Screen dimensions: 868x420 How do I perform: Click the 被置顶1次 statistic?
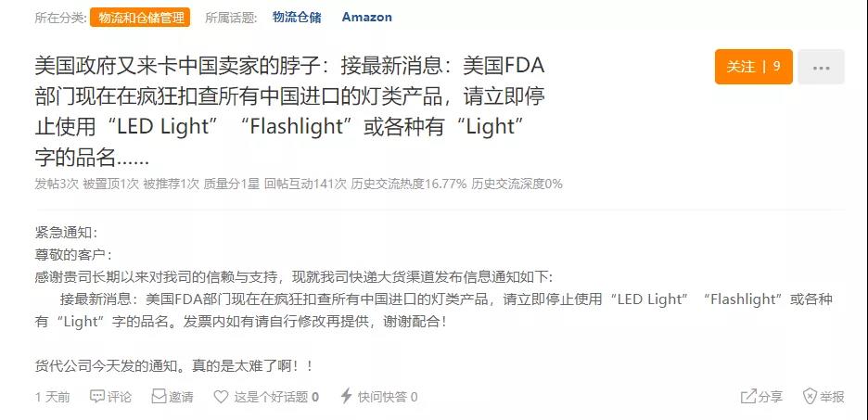[x=110, y=184]
